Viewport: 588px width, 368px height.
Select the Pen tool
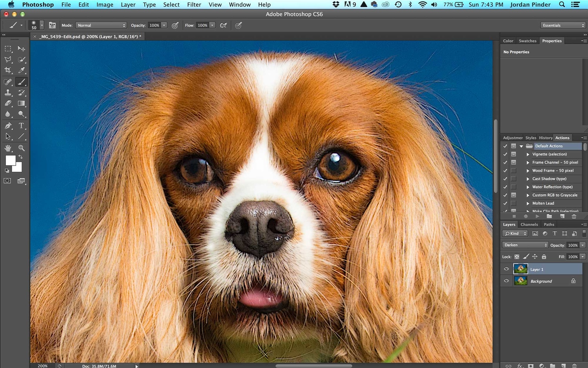pyautogui.click(x=8, y=126)
